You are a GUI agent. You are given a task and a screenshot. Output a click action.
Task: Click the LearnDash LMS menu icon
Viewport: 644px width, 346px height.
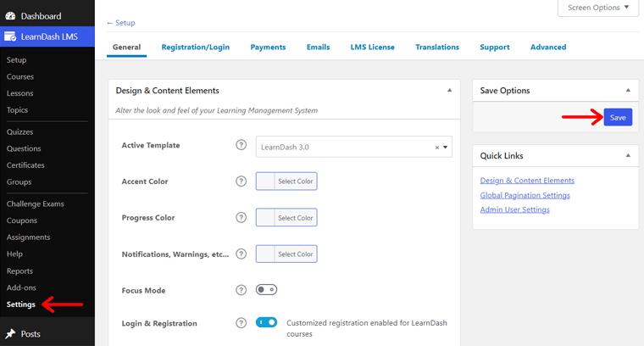[x=10, y=36]
